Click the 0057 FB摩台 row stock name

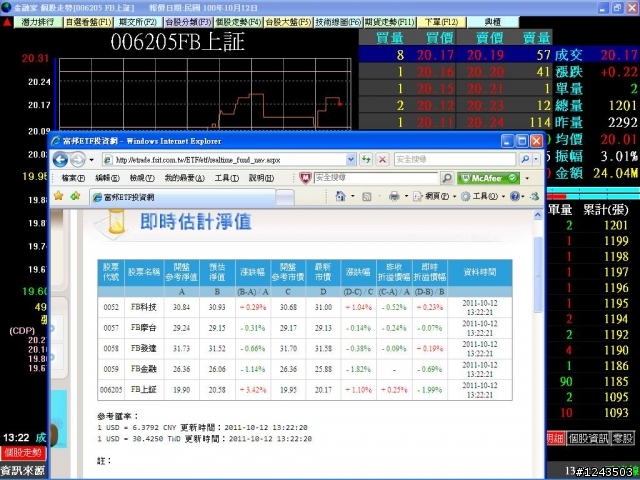pyautogui.click(x=144, y=328)
